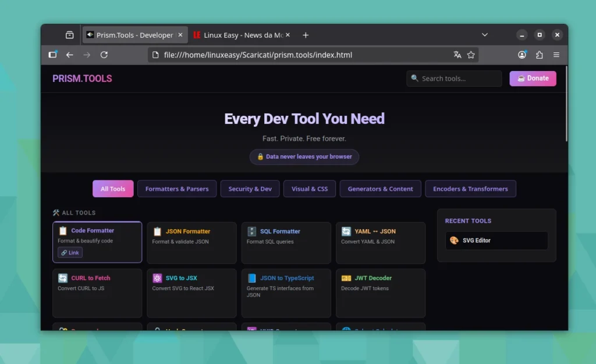Bookmark this page with the star icon
Screen dimensions: 596x364
(x=471, y=55)
